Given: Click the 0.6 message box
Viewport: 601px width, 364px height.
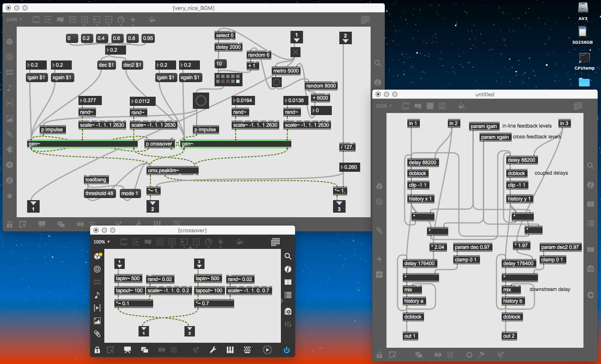Looking at the screenshot, I should point(116,38).
